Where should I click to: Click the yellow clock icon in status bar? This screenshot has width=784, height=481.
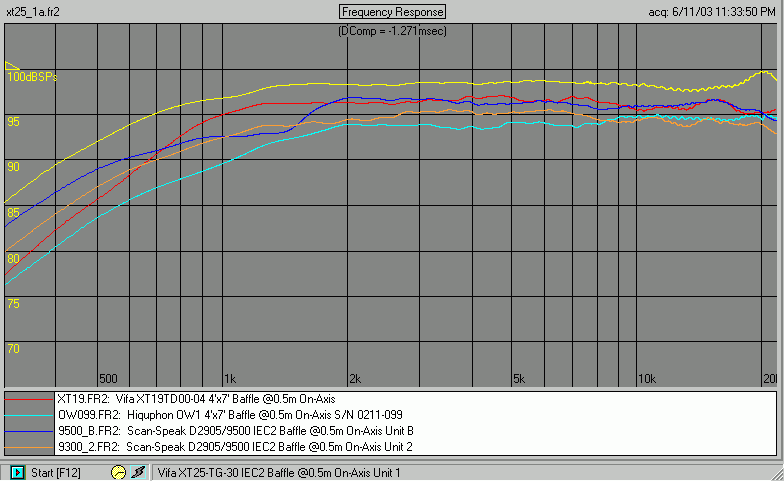(x=118, y=472)
